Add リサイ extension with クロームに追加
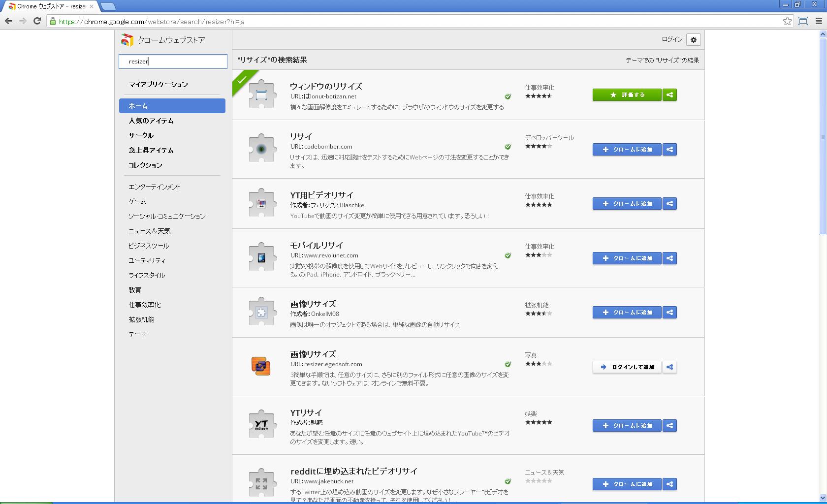This screenshot has height=504, width=827. click(x=627, y=150)
